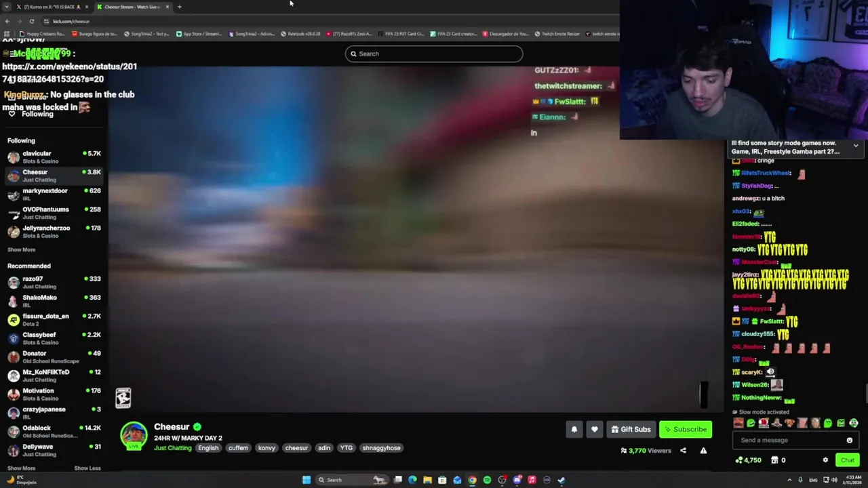
Task: Open Microsoft Edge from the taskbar
Action: click(x=412, y=480)
